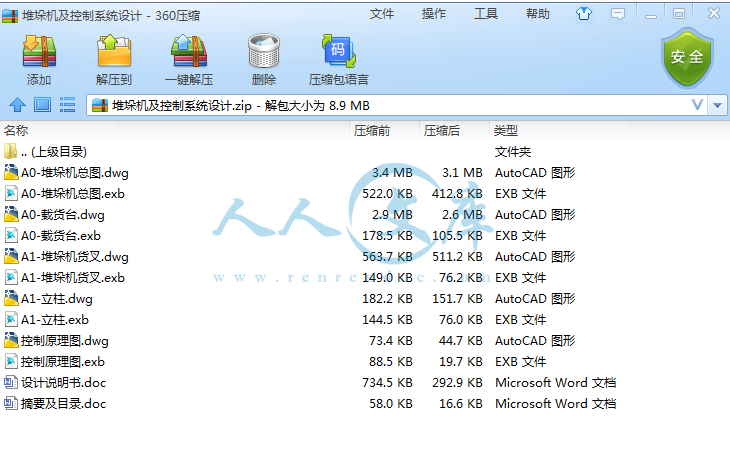
Task: Switch to list view mode
Action: tap(68, 105)
